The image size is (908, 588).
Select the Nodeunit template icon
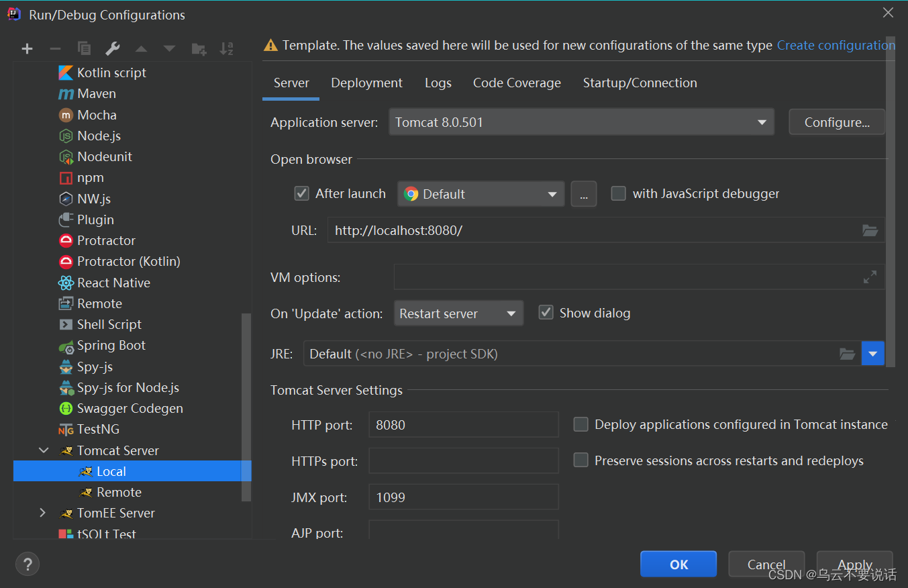pyautogui.click(x=66, y=156)
